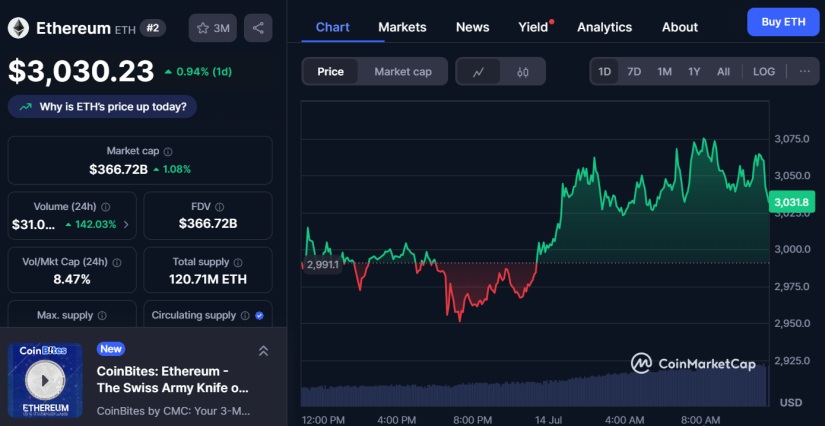Click the Max. supply info icon
Screen dimensions: 825x426
[x=102, y=316]
